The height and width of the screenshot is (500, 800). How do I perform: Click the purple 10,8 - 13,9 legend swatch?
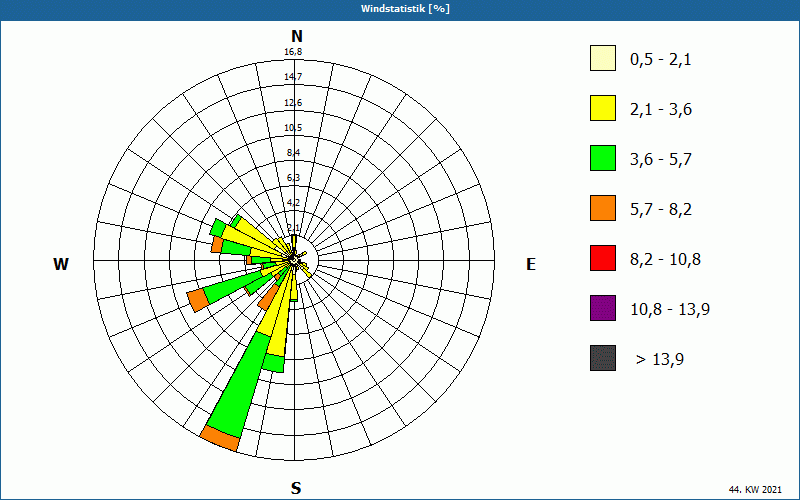click(603, 308)
